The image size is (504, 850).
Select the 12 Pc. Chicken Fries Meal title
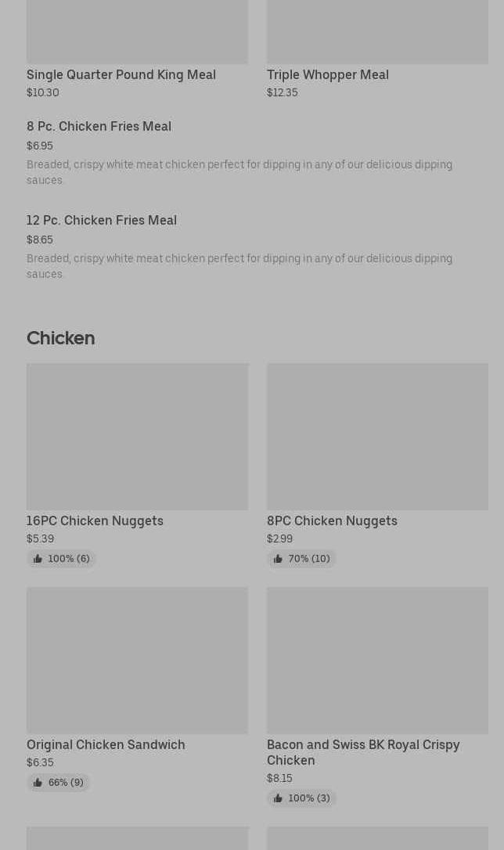click(x=102, y=220)
